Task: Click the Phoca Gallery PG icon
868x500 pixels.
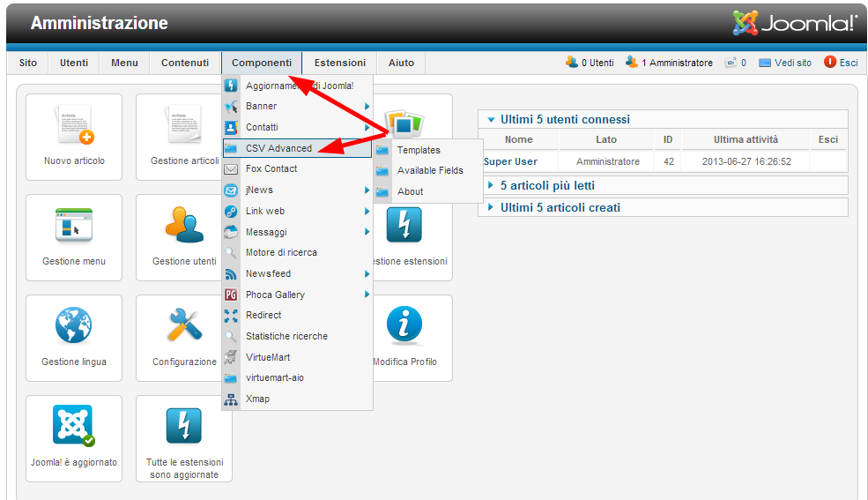Action: 231,295
